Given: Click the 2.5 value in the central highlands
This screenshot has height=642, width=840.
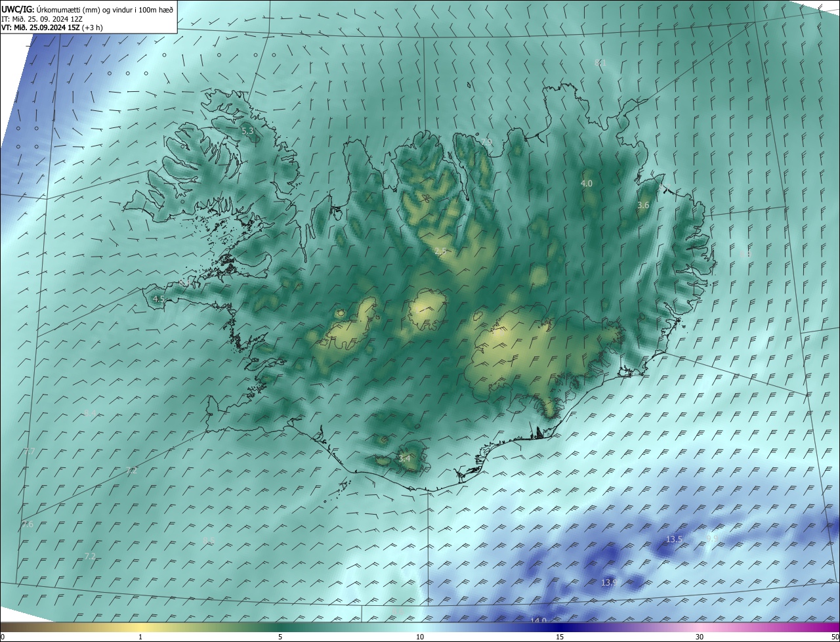Looking at the screenshot, I should click(440, 251).
